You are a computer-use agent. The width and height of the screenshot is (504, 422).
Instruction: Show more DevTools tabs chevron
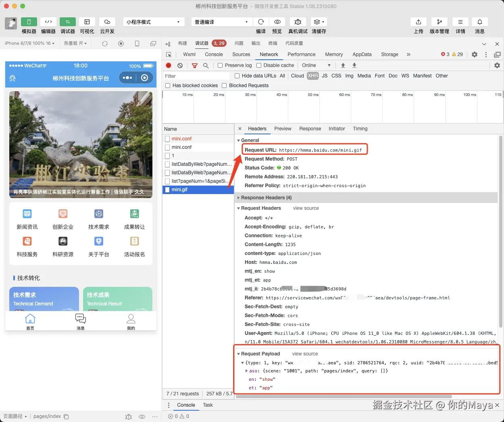[x=408, y=54]
